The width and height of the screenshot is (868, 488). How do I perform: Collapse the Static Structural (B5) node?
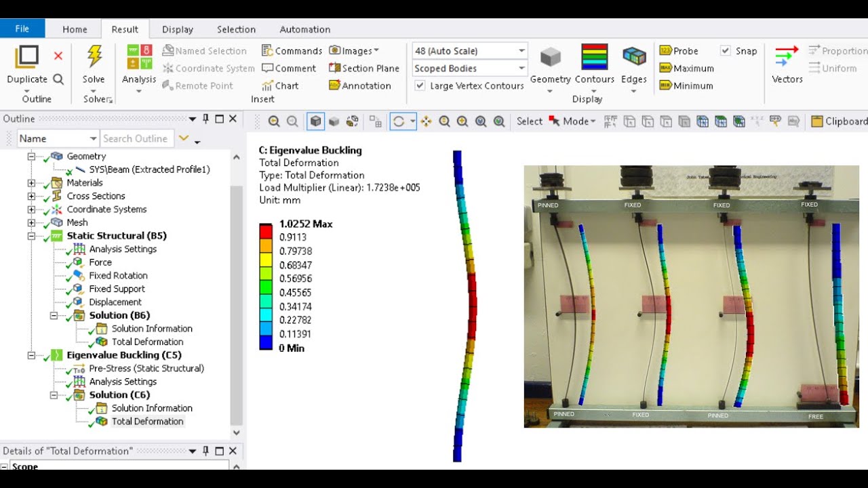31,236
